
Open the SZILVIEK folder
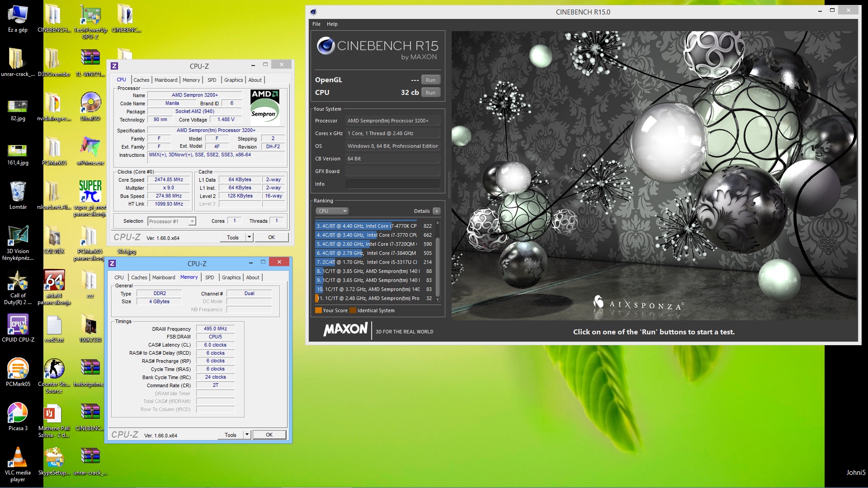tap(54, 239)
